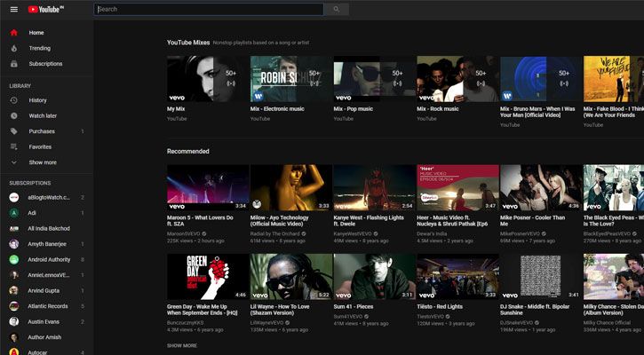This screenshot has width=644, height=355.
Task: Open Austin Evans subscription entry
Action: click(46, 322)
